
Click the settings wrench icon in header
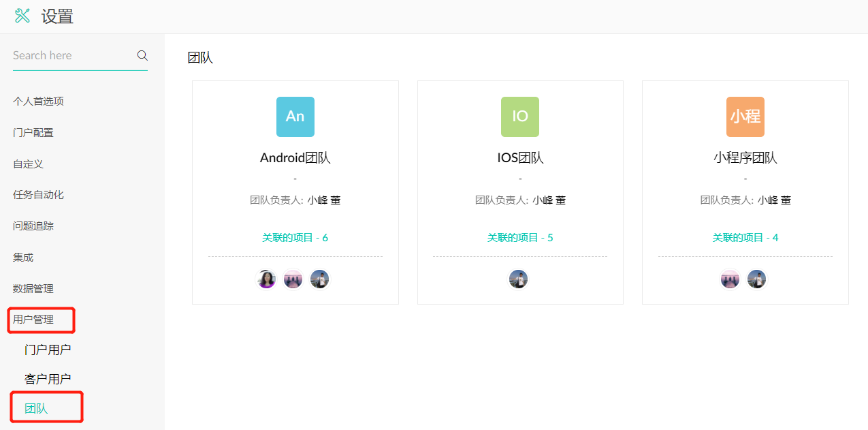(22, 16)
